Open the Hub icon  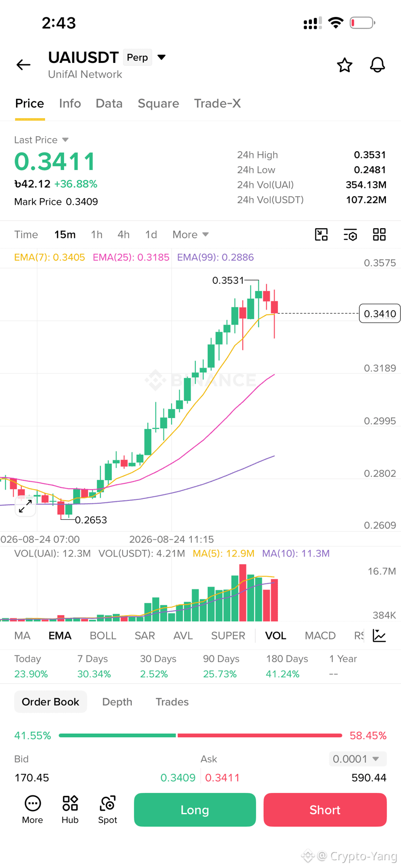70,809
